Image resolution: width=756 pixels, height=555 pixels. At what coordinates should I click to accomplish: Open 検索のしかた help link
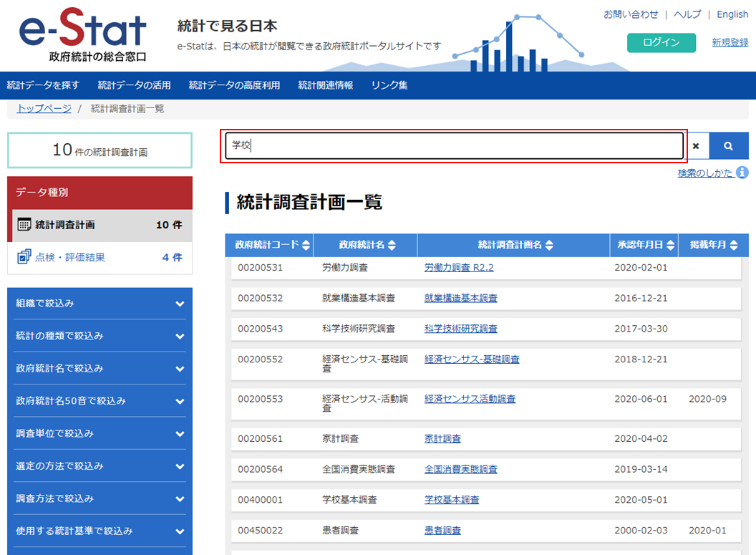[x=704, y=173]
